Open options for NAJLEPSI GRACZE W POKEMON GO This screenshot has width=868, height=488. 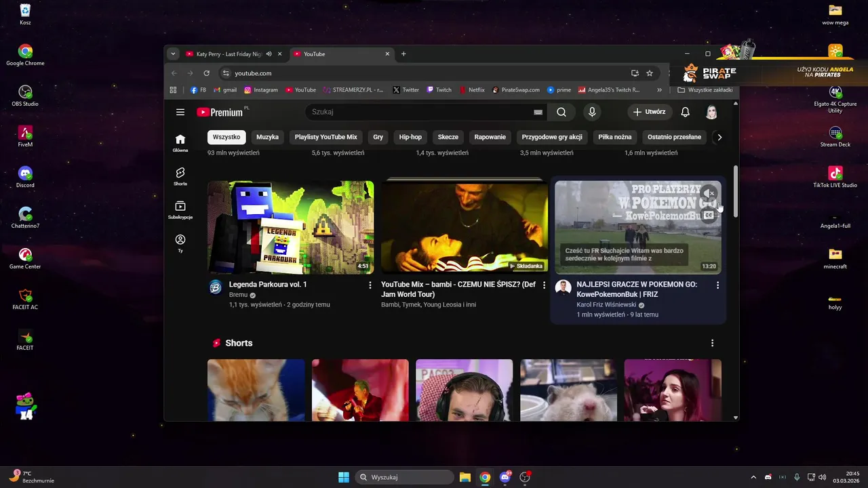click(717, 285)
